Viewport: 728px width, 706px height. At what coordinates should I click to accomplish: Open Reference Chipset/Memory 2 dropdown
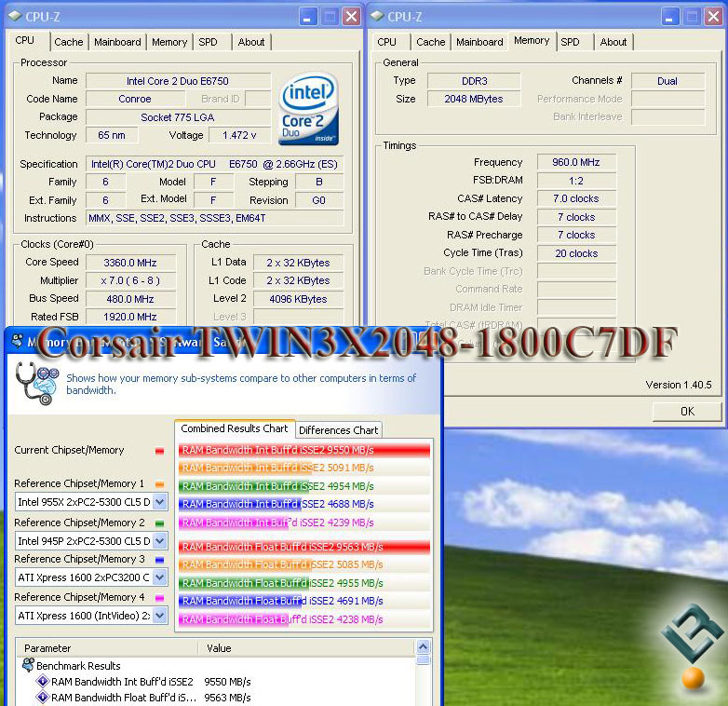(x=160, y=541)
